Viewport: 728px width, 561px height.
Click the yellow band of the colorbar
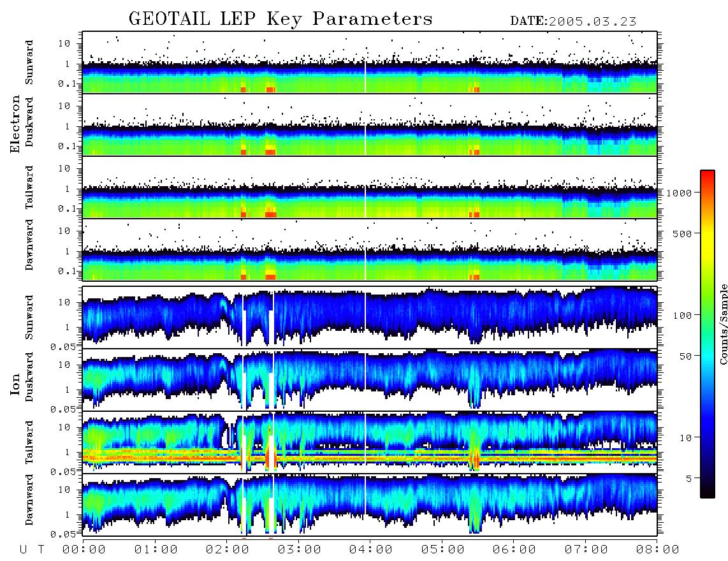tap(708, 237)
